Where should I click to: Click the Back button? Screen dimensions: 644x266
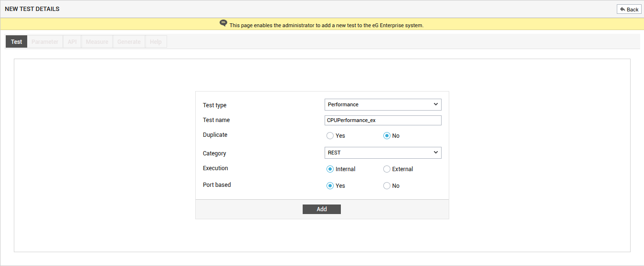tap(629, 10)
